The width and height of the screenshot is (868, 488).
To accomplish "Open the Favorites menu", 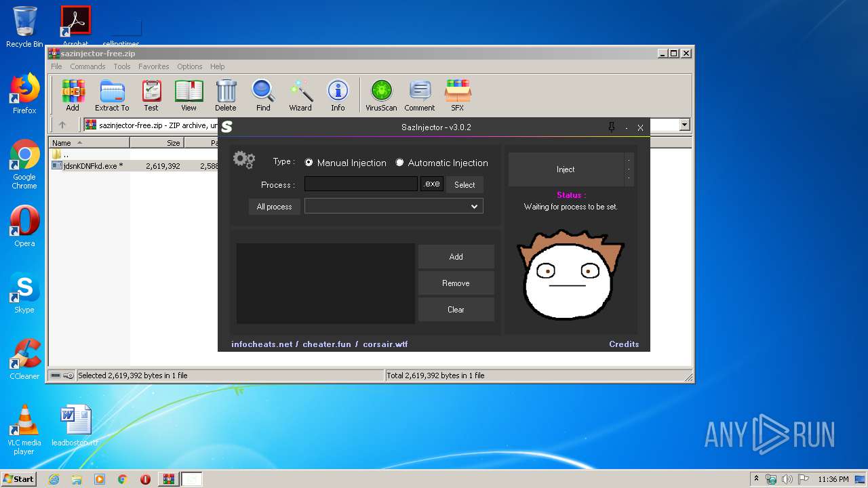I will [154, 66].
